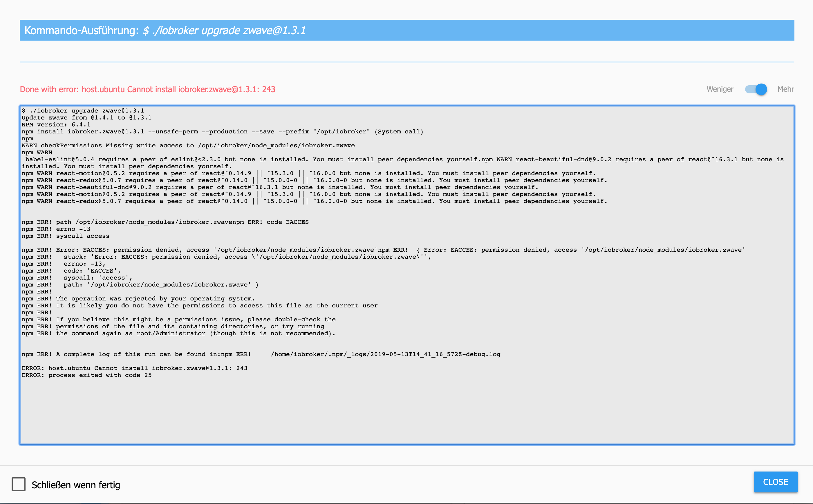
Task: Click the 'Schließen wenn fertig' label text
Action: 76,485
